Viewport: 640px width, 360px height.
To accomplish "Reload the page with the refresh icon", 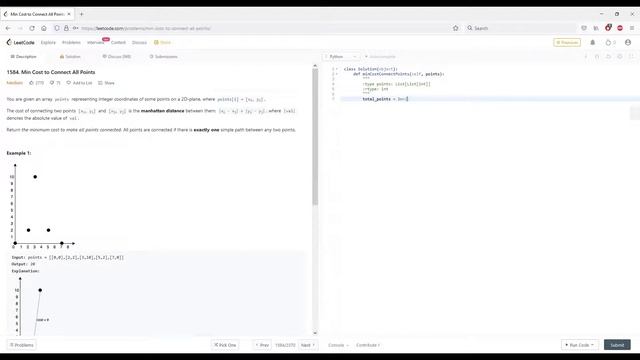I will coord(32,28).
